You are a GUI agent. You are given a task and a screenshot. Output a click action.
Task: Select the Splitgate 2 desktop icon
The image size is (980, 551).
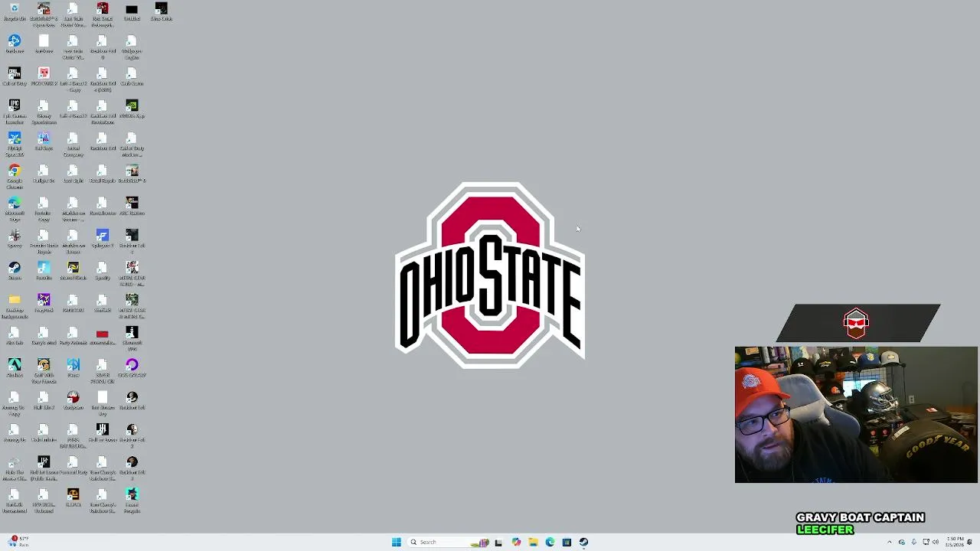(103, 238)
